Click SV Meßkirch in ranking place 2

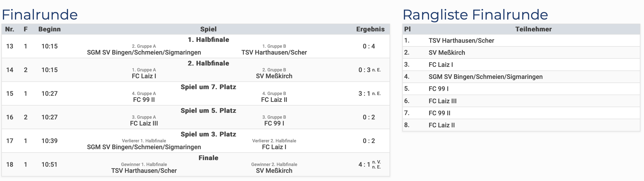(447, 53)
